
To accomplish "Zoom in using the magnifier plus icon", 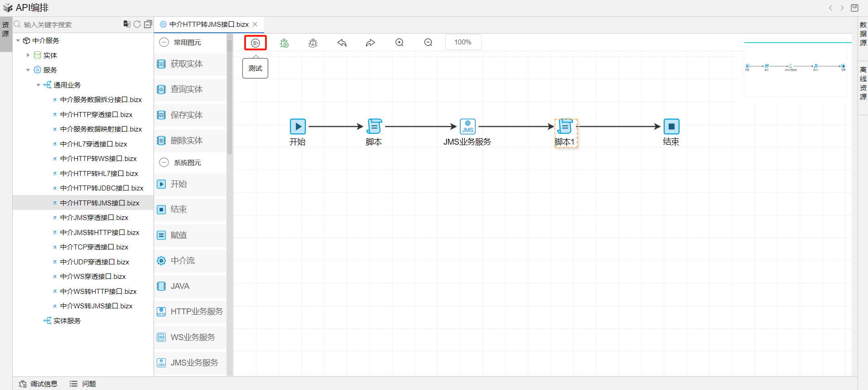I will (400, 43).
